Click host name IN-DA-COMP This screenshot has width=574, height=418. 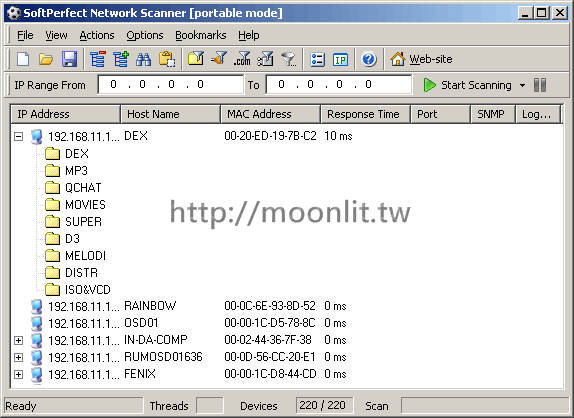point(156,340)
